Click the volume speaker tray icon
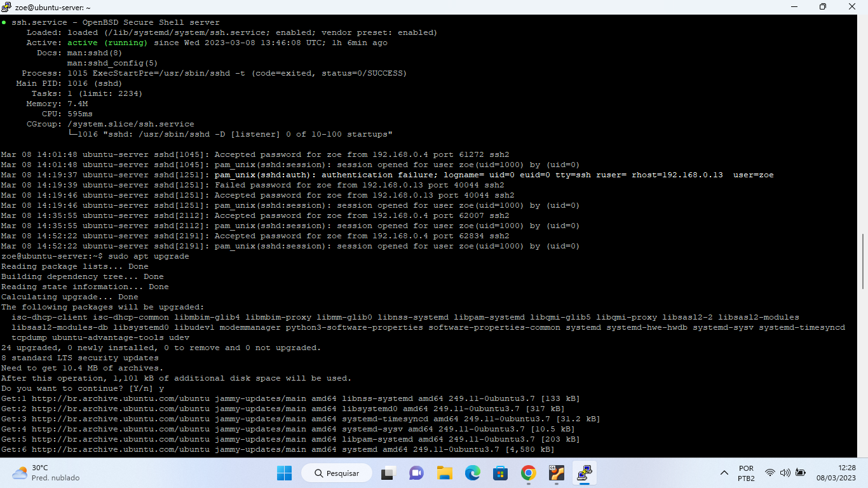Image resolution: width=868 pixels, height=488 pixels. [785, 473]
